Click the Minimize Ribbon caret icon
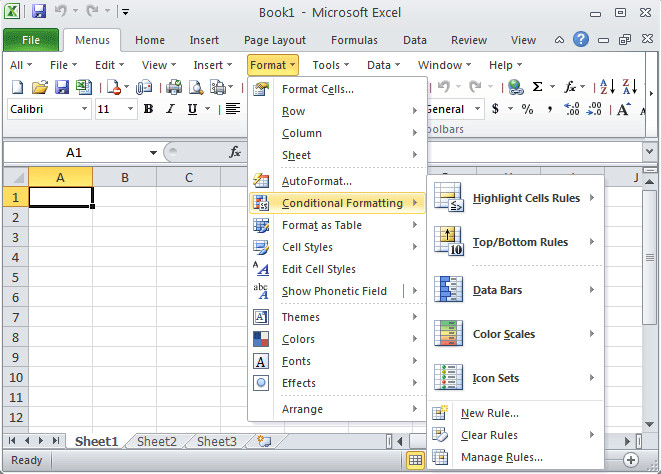Screen dimensions: 661x474 click(x=559, y=40)
